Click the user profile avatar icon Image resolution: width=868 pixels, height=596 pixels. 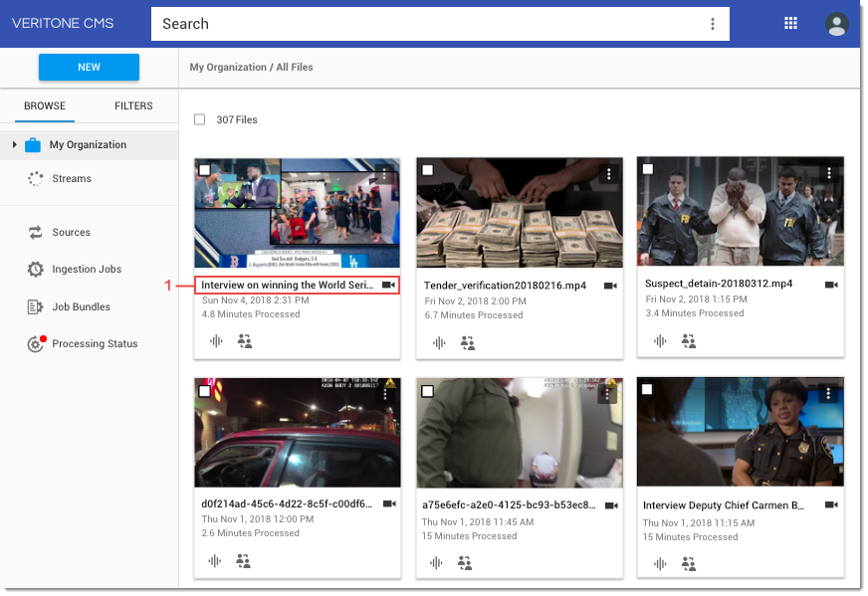pyautogui.click(x=837, y=24)
